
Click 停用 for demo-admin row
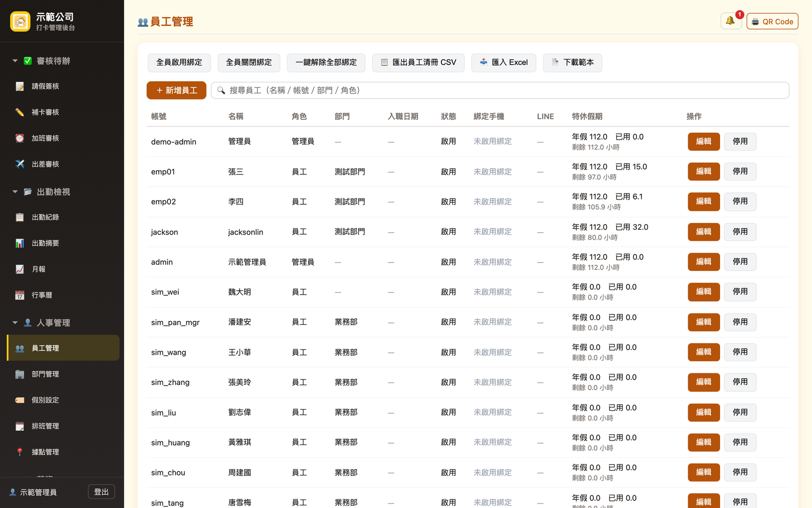click(x=740, y=142)
